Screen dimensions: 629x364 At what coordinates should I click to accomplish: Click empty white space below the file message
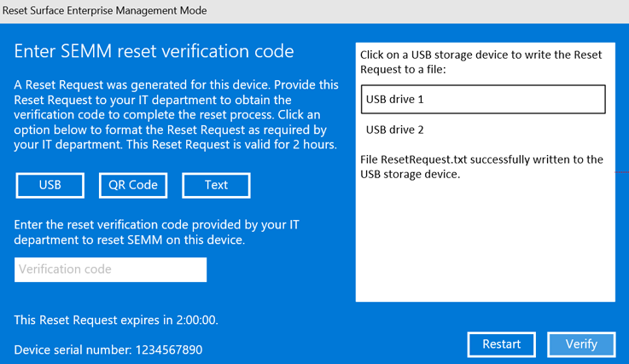pos(485,247)
